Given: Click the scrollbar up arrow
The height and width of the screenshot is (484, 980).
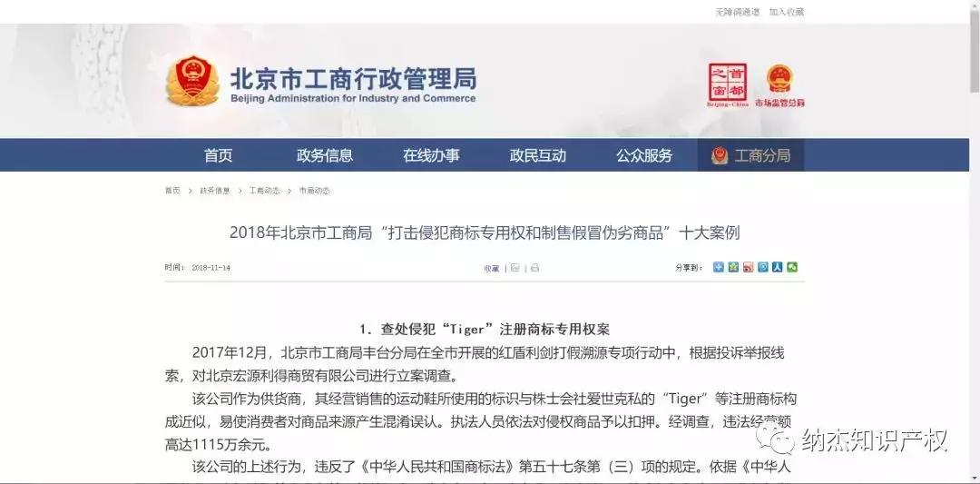Looking at the screenshot, I should [975, 6].
